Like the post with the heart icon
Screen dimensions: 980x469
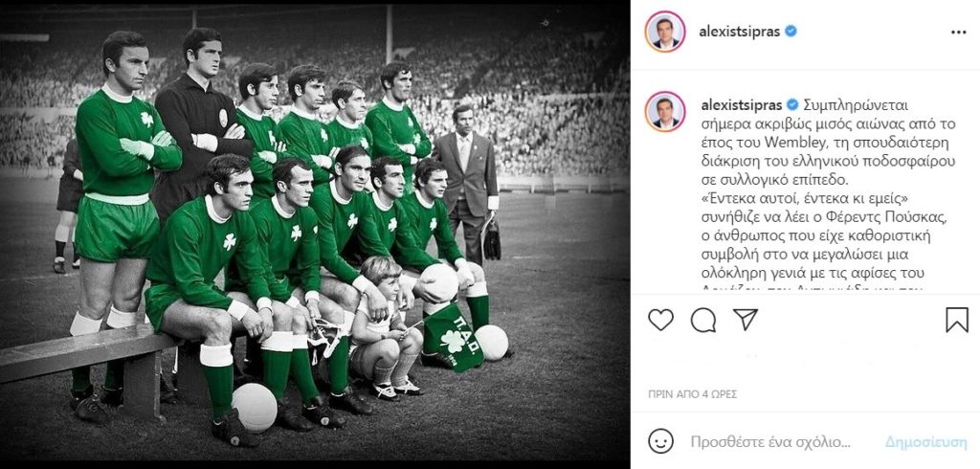pyautogui.click(x=660, y=320)
